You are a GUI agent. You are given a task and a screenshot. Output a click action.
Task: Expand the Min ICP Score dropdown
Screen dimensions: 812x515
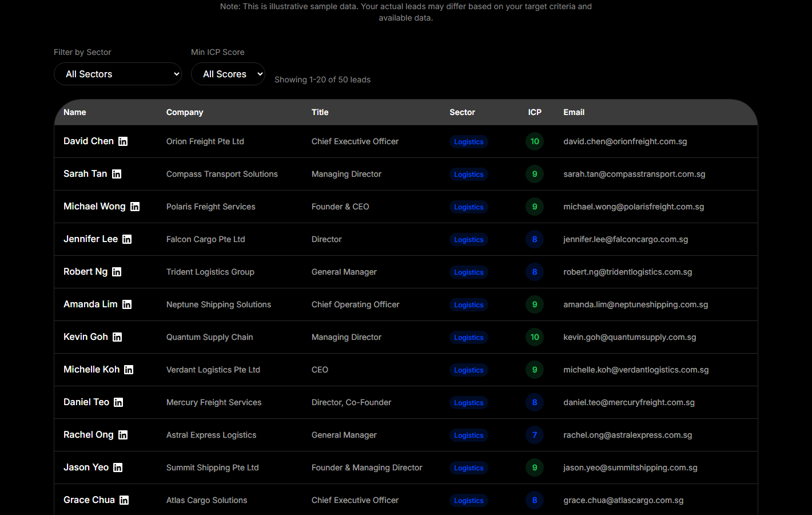point(228,74)
